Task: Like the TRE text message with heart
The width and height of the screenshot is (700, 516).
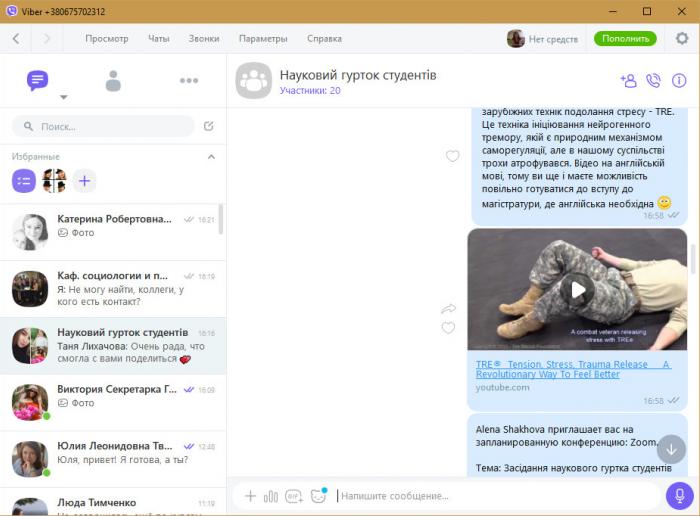Action: pyautogui.click(x=452, y=156)
